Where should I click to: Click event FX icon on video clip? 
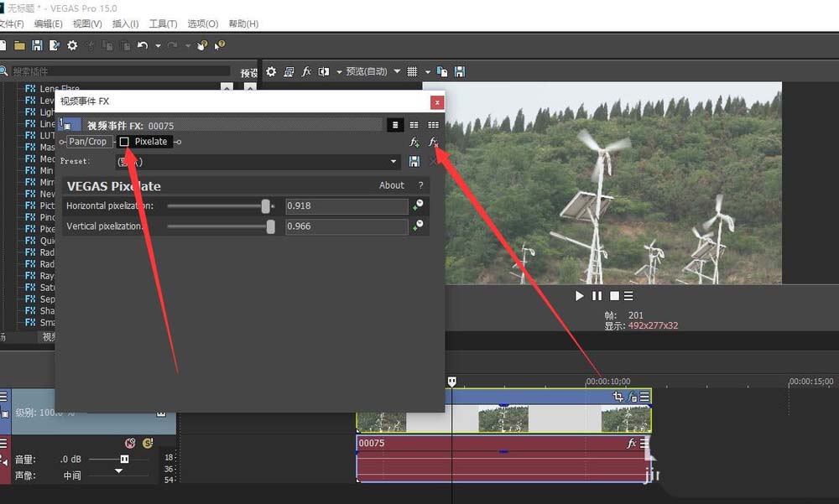633,397
